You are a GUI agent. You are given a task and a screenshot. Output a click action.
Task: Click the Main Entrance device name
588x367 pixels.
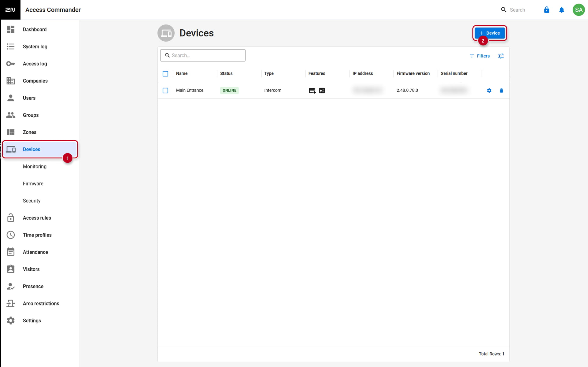coord(190,91)
